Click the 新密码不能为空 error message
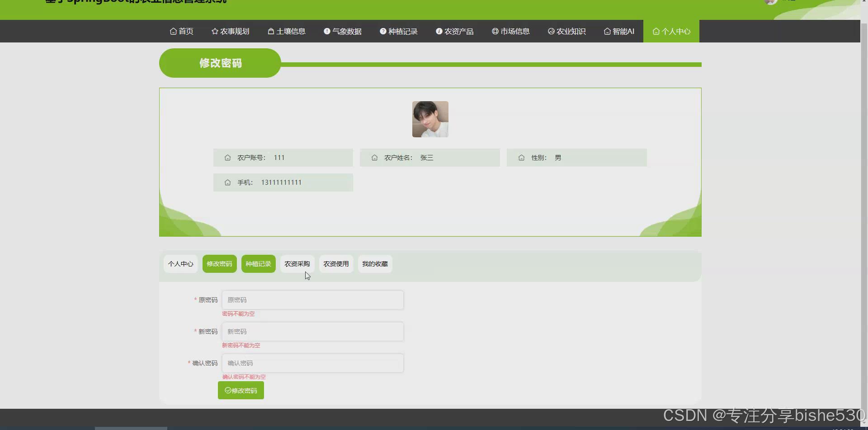 tap(241, 345)
